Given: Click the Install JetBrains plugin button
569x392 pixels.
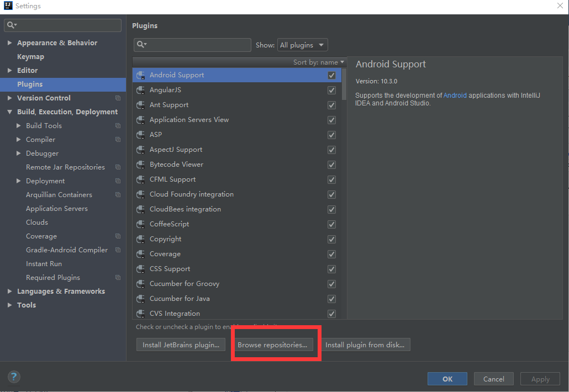Looking at the screenshot, I should (181, 345).
